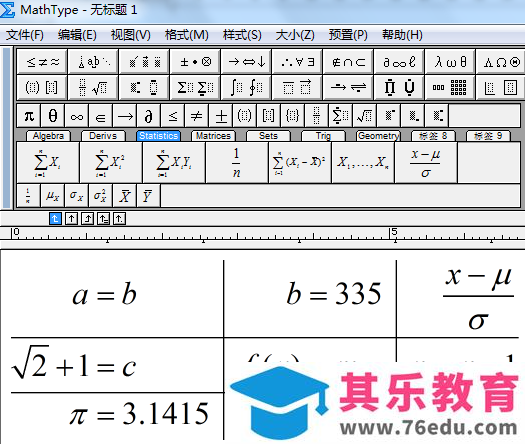Open the boxes templates palette
Image resolution: width=525 pixels, height=444 pixels.
pos(501,87)
